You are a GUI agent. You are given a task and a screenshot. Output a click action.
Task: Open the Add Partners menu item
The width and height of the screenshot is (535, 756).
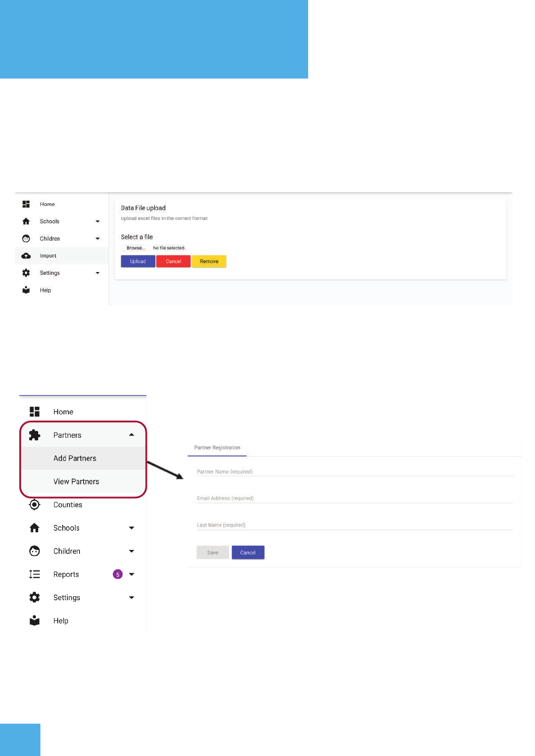pos(75,458)
